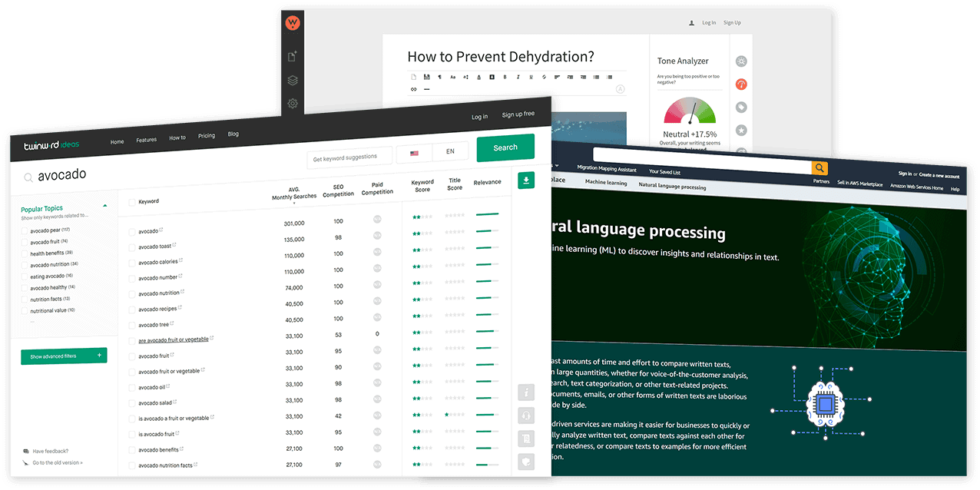Click 'Show advanced filters' button
980x490 pixels.
pos(64,356)
